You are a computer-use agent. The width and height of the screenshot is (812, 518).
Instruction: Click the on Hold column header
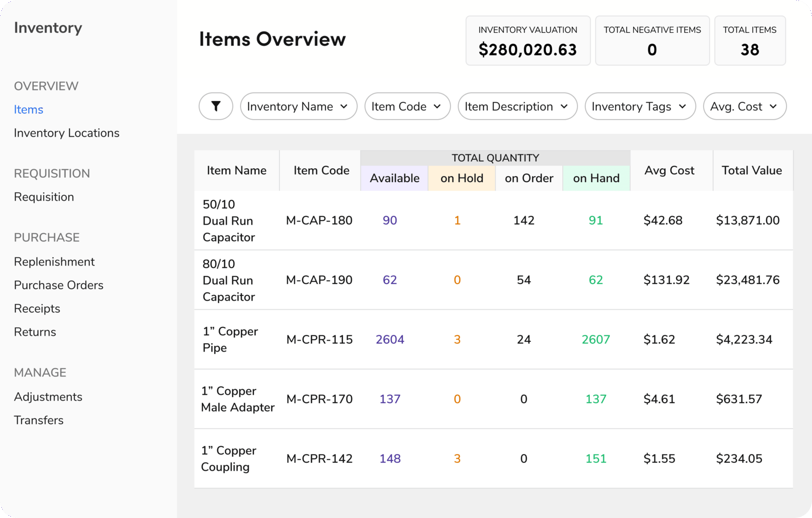coord(461,179)
